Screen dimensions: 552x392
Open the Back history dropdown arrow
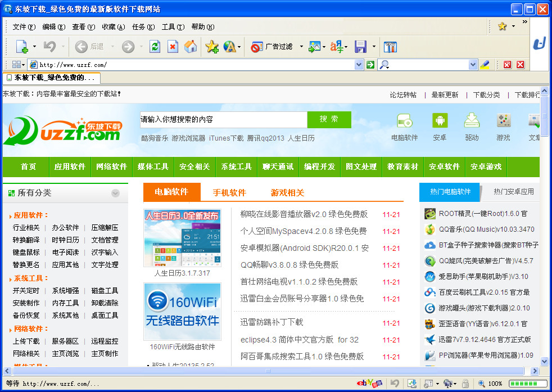[112, 46]
